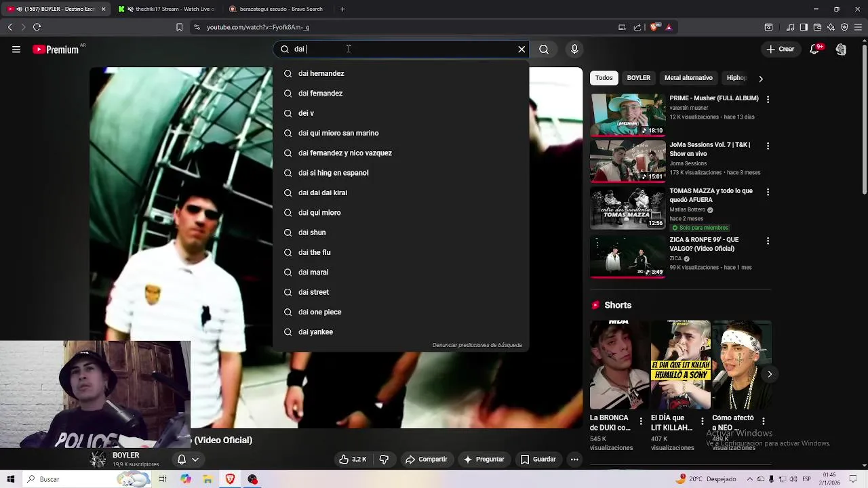Viewport: 868px width, 488px height.
Task: Open the YouTube hamburger guide menu
Action: click(16, 49)
